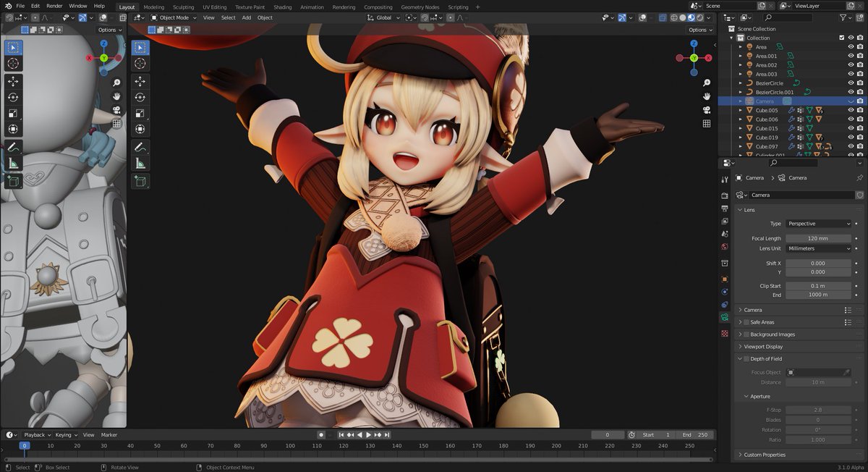The height and width of the screenshot is (472, 868).
Task: Adjust Clip Start 0.1 m field
Action: pos(819,286)
